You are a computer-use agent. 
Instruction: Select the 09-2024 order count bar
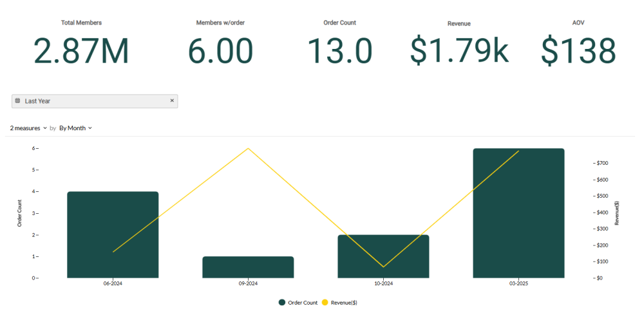point(248,267)
